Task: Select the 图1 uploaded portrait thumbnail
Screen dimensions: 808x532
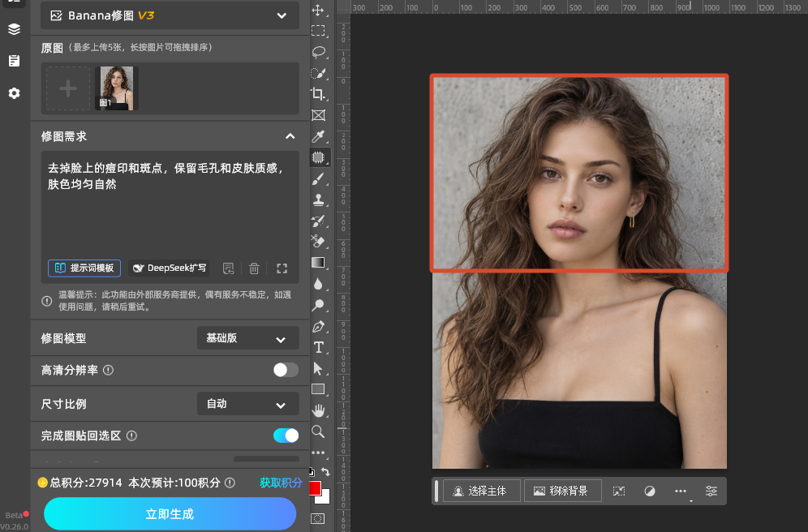Action: point(117,88)
